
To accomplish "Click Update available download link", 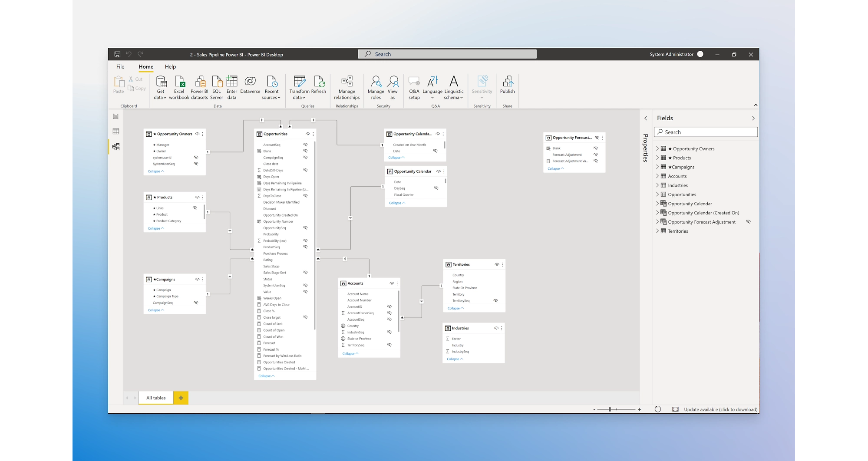I will tap(721, 409).
